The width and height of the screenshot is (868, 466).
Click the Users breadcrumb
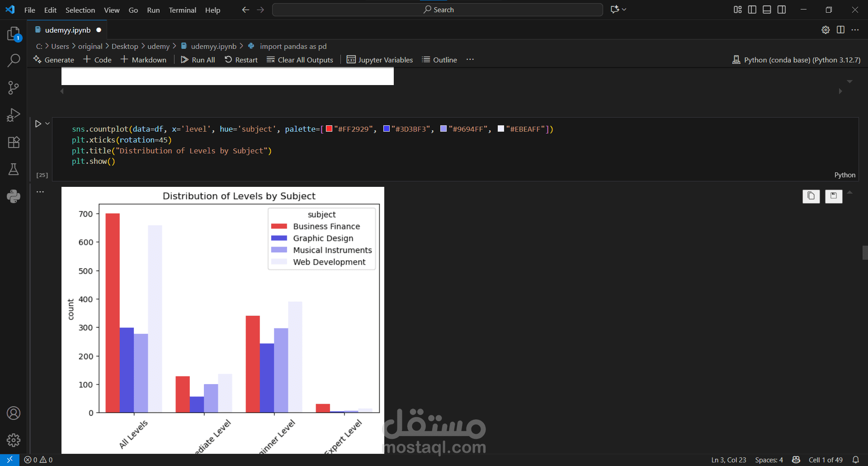[x=60, y=46]
